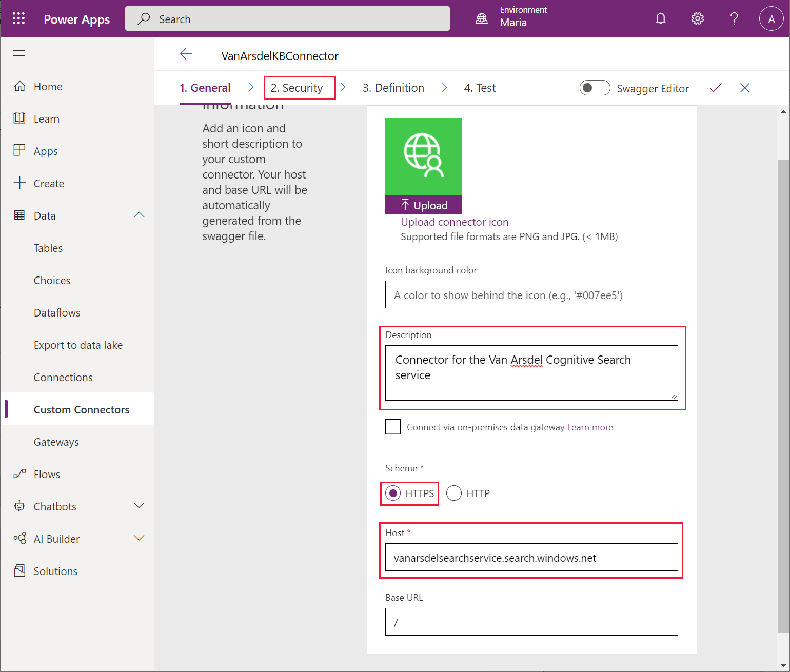Open the account avatar A

(771, 18)
